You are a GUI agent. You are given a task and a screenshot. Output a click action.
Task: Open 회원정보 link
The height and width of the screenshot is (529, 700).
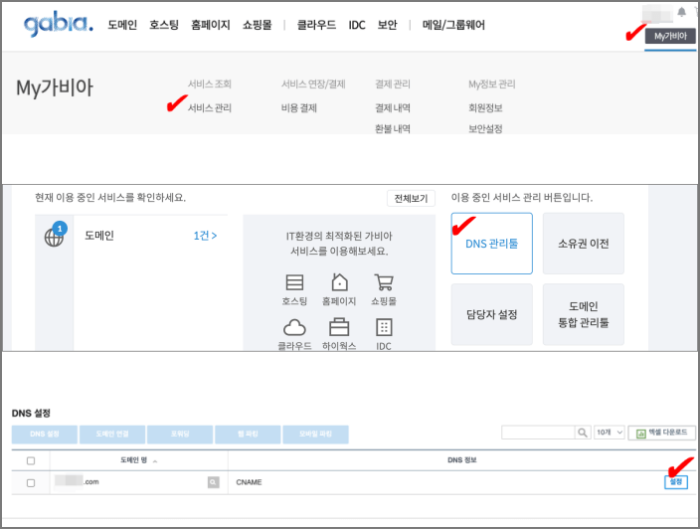tap(485, 108)
